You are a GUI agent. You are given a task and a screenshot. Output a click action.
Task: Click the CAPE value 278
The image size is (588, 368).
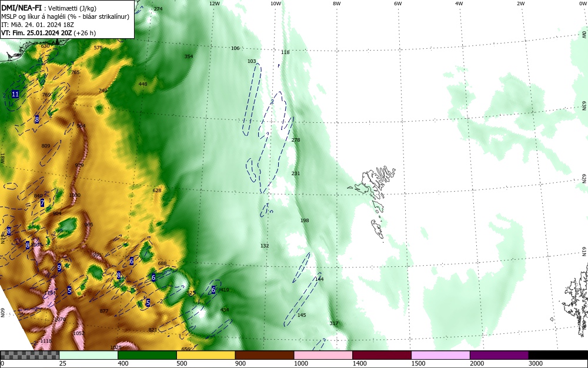pyautogui.click(x=296, y=140)
